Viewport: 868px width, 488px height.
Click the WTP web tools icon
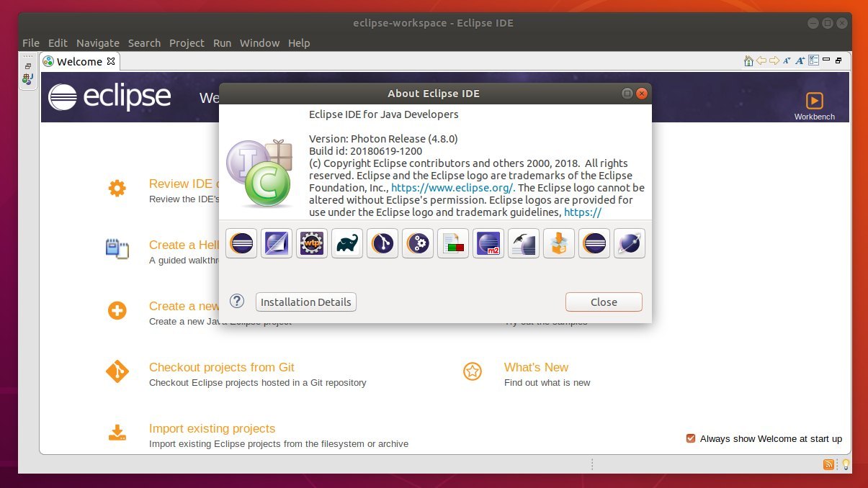312,243
